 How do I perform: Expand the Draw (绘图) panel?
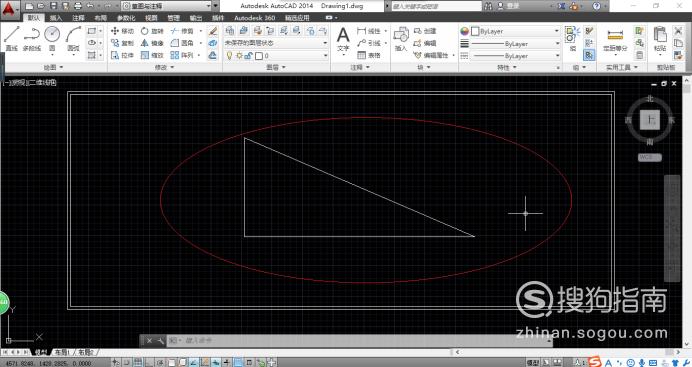point(54,67)
